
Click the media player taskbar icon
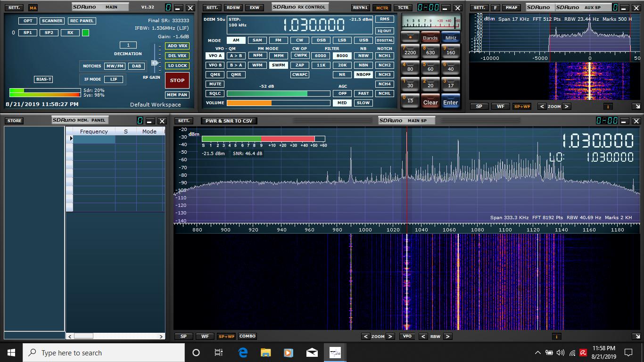click(289, 353)
